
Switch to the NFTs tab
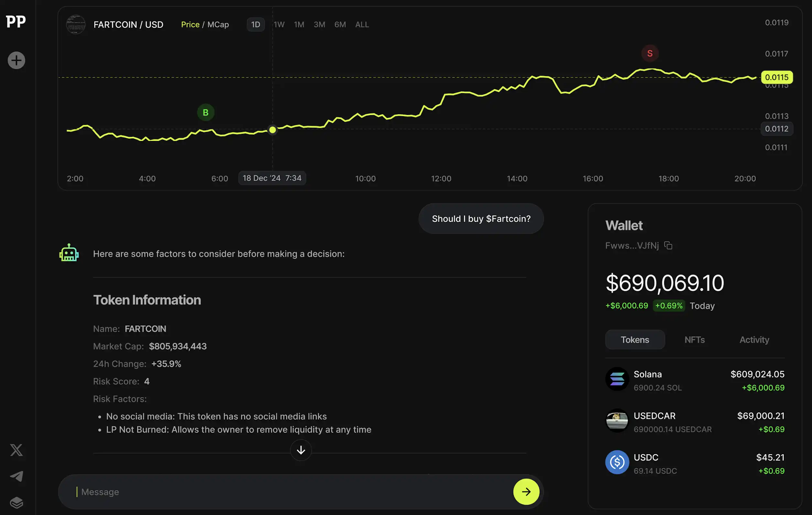[694, 340]
